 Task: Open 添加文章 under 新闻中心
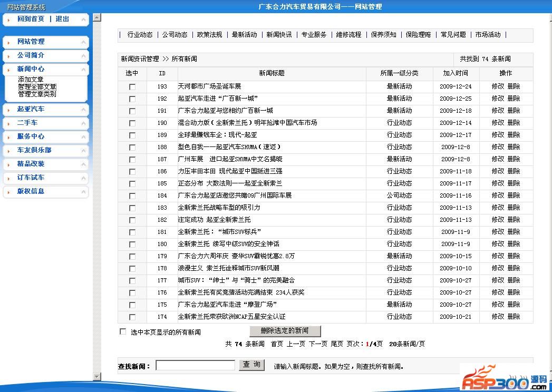point(31,80)
